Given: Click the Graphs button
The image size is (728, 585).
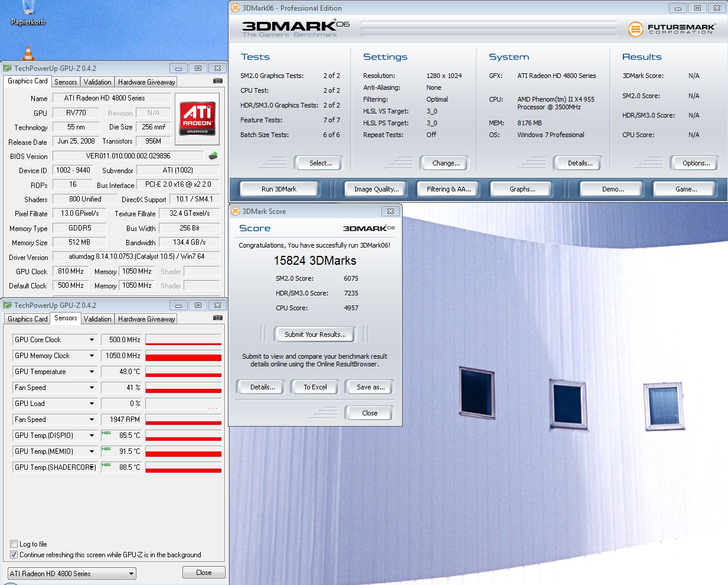Looking at the screenshot, I should (522, 189).
